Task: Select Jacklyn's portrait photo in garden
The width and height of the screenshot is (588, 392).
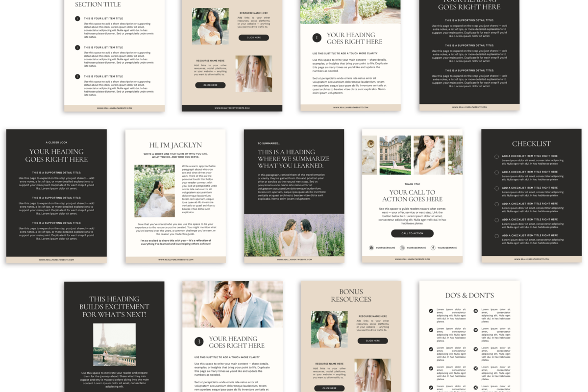Action: 154,191
